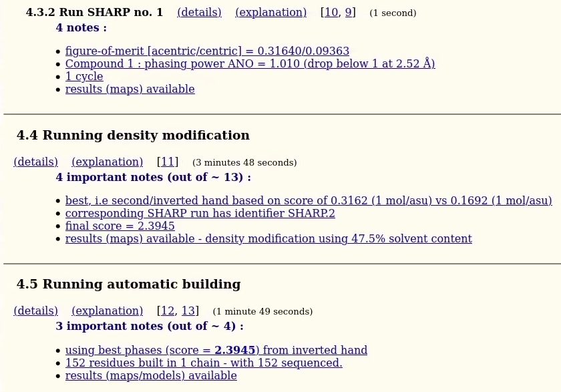This screenshot has height=392, width=561.
Task: Click the '(1 second)' duration text
Action: tap(393, 13)
